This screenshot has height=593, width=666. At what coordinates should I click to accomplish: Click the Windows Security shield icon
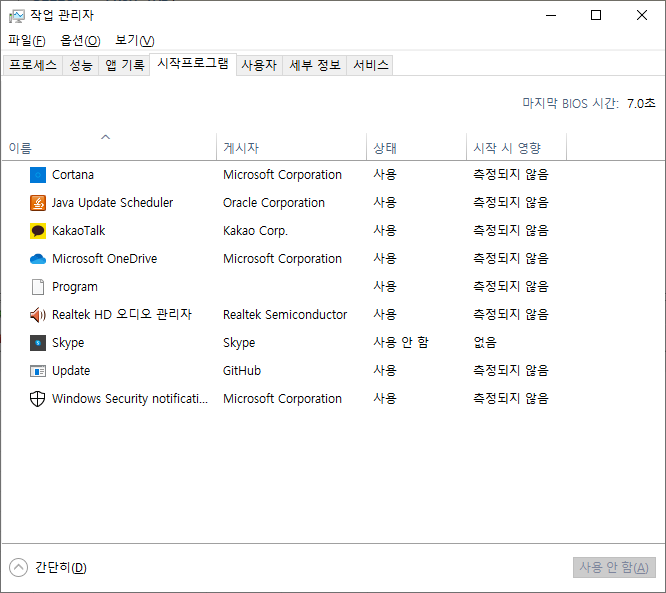tap(37, 399)
